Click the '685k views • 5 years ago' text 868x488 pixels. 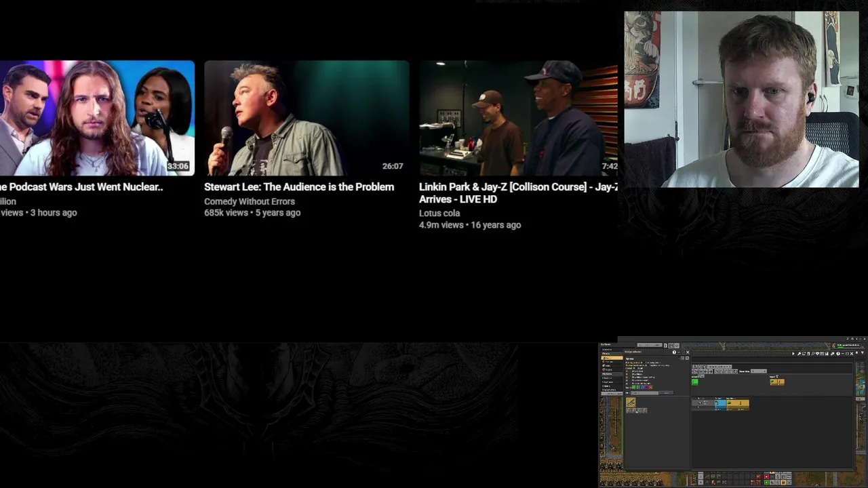coord(252,213)
